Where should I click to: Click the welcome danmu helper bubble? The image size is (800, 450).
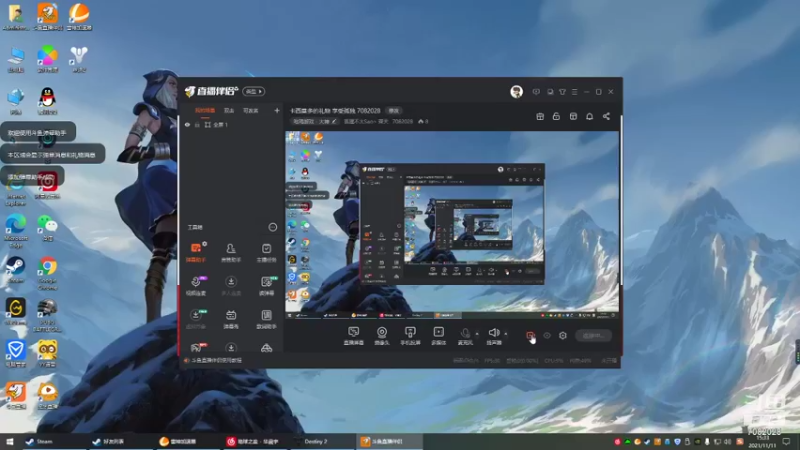pos(38,132)
